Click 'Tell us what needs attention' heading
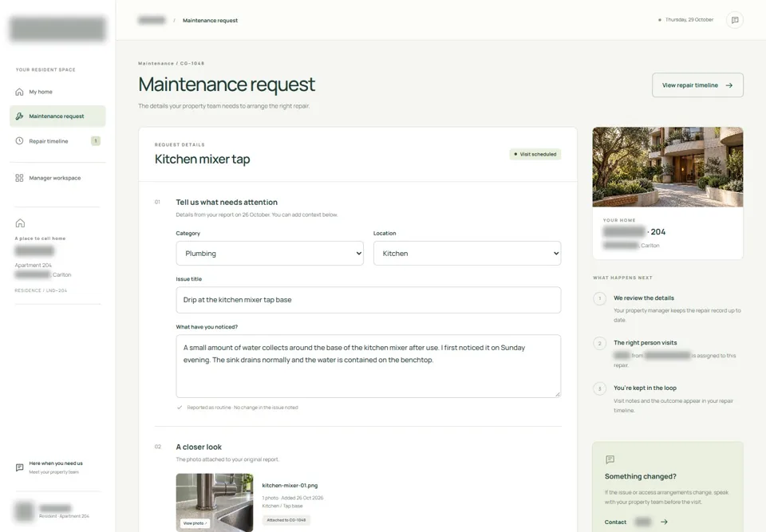The width and height of the screenshot is (766, 532). point(227,203)
